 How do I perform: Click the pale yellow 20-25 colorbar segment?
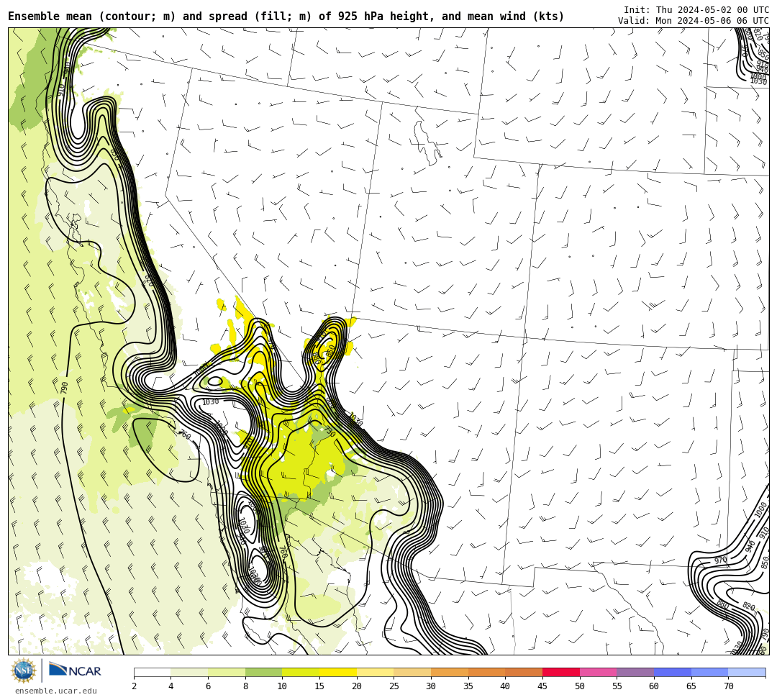(375, 672)
